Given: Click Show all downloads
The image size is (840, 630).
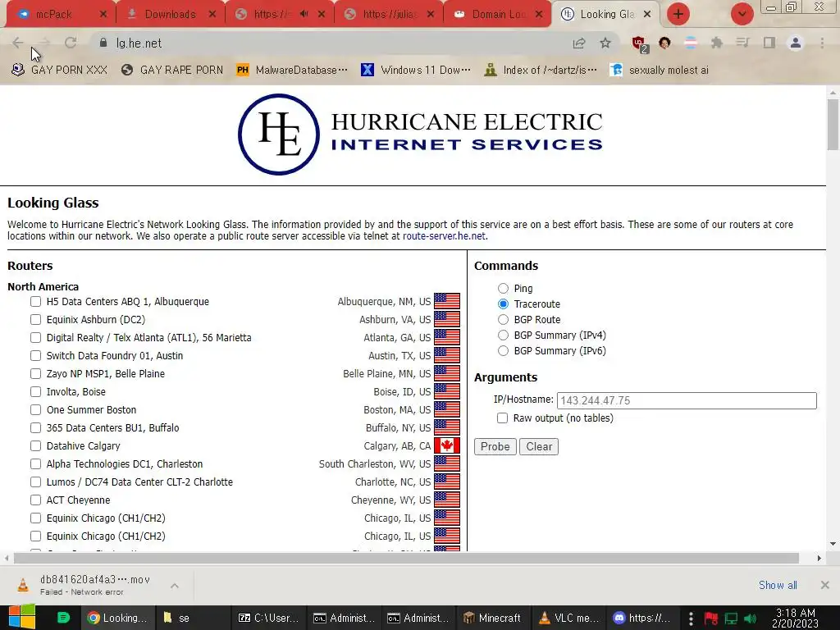Looking at the screenshot, I should [778, 585].
